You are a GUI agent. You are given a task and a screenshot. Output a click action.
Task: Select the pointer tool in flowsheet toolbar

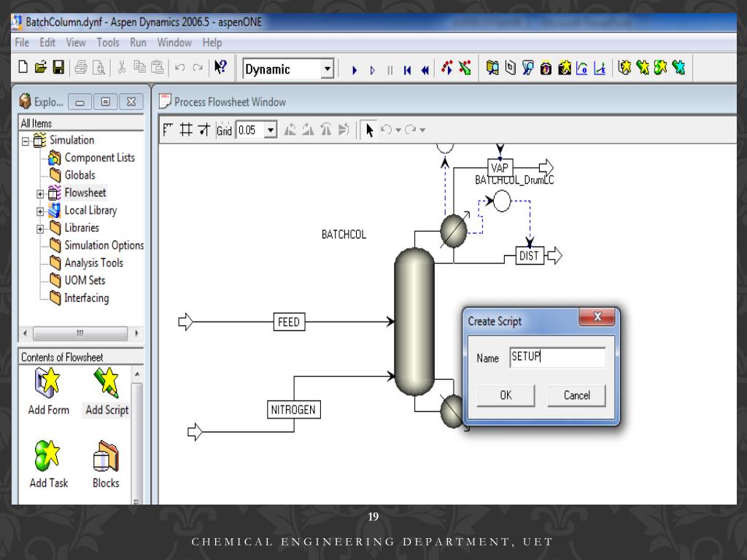pyautogui.click(x=369, y=130)
